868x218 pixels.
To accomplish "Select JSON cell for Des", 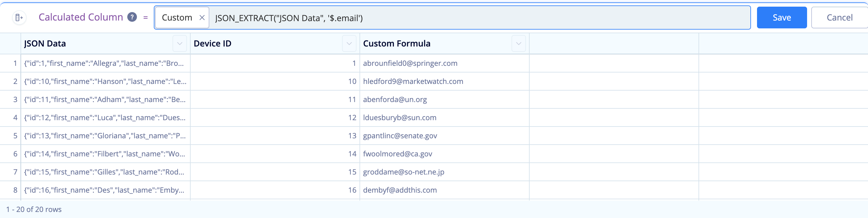I will click(x=106, y=190).
